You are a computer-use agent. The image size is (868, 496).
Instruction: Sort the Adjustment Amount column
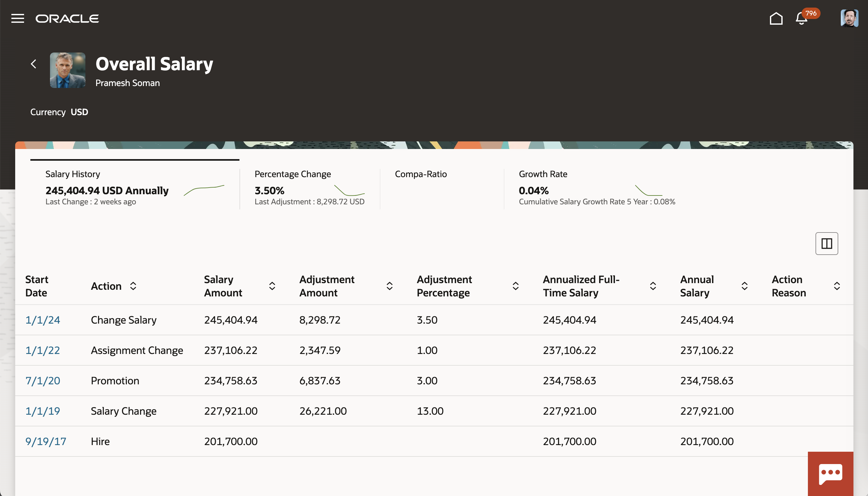click(389, 286)
